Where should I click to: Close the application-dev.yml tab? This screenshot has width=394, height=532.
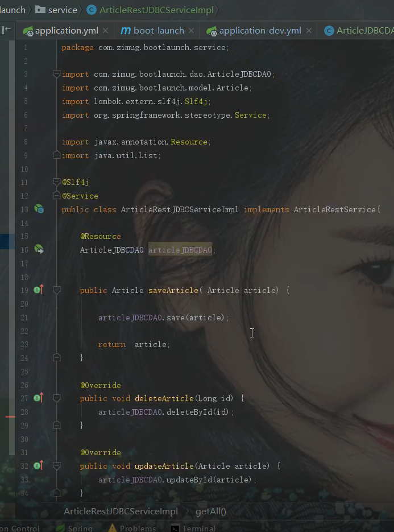coord(309,31)
